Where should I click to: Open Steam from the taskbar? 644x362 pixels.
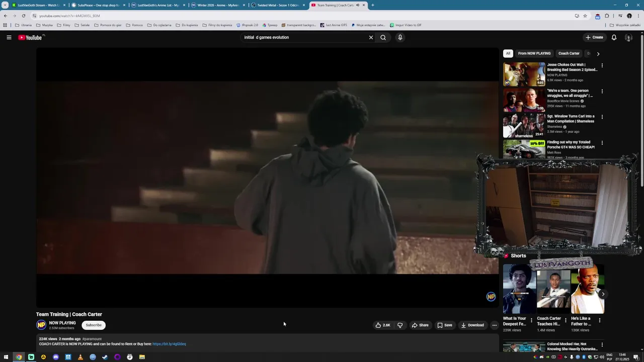(x=105, y=357)
